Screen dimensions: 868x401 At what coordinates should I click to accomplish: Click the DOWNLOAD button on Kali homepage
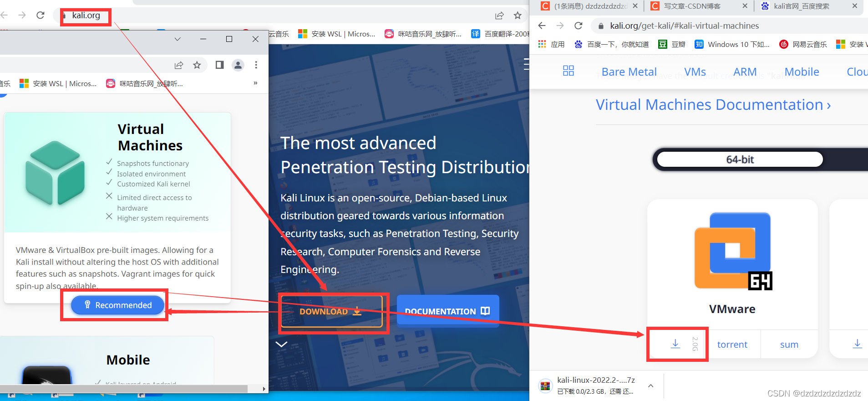click(331, 312)
